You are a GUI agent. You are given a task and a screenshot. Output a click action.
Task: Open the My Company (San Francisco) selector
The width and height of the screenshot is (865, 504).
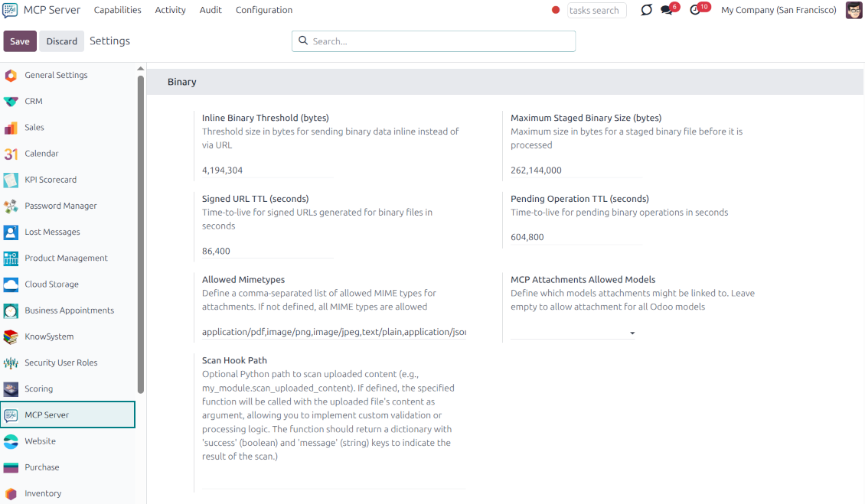click(x=778, y=10)
